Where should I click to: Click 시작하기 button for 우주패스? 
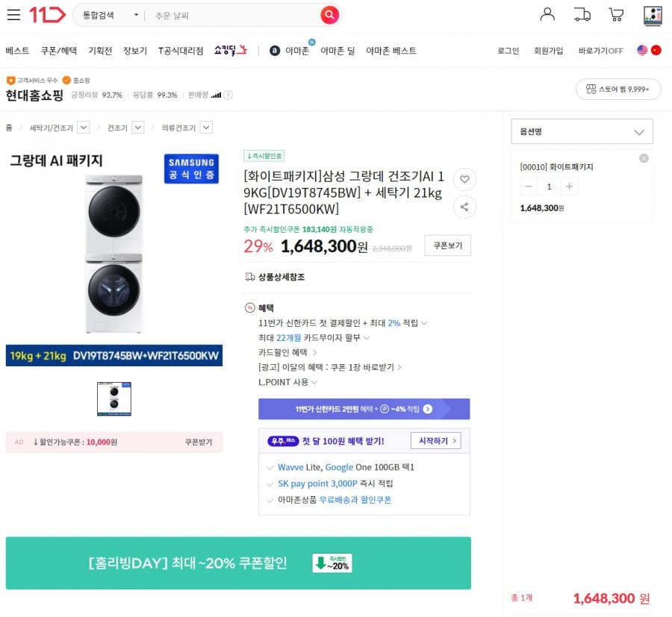pos(435,441)
